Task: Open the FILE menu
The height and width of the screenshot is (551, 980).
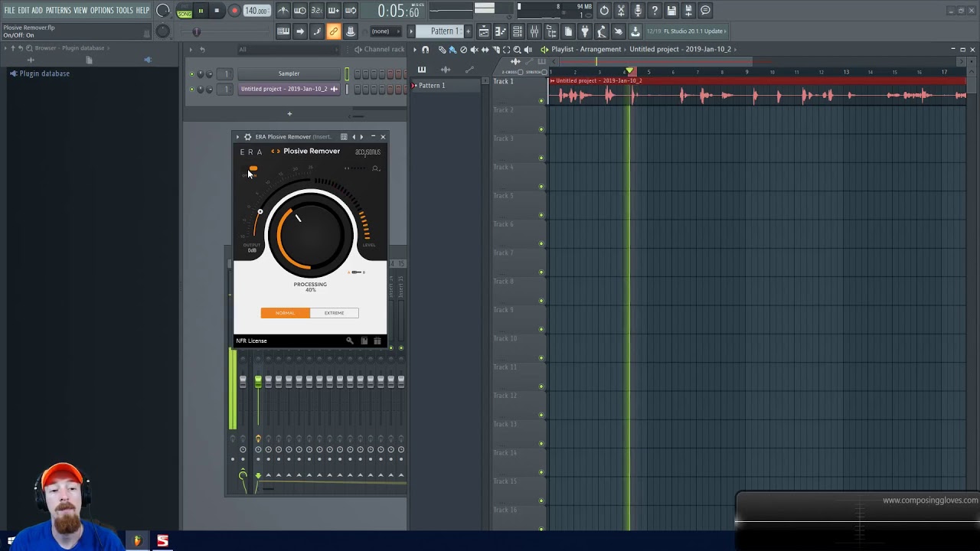Action: coord(9,10)
